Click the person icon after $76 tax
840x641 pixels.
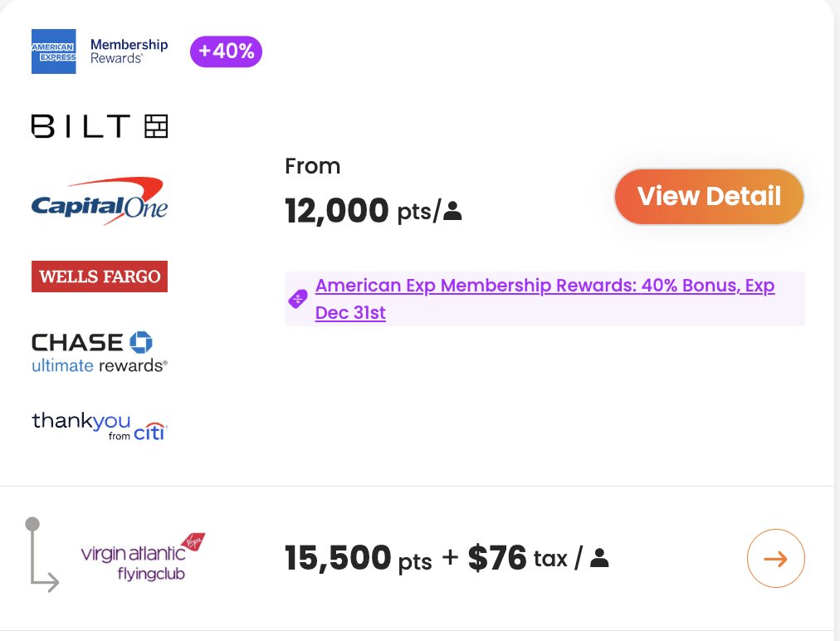(599, 558)
